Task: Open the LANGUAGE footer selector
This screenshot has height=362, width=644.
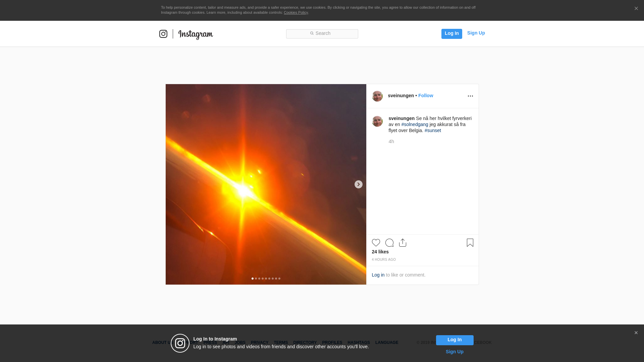Action: (x=387, y=343)
